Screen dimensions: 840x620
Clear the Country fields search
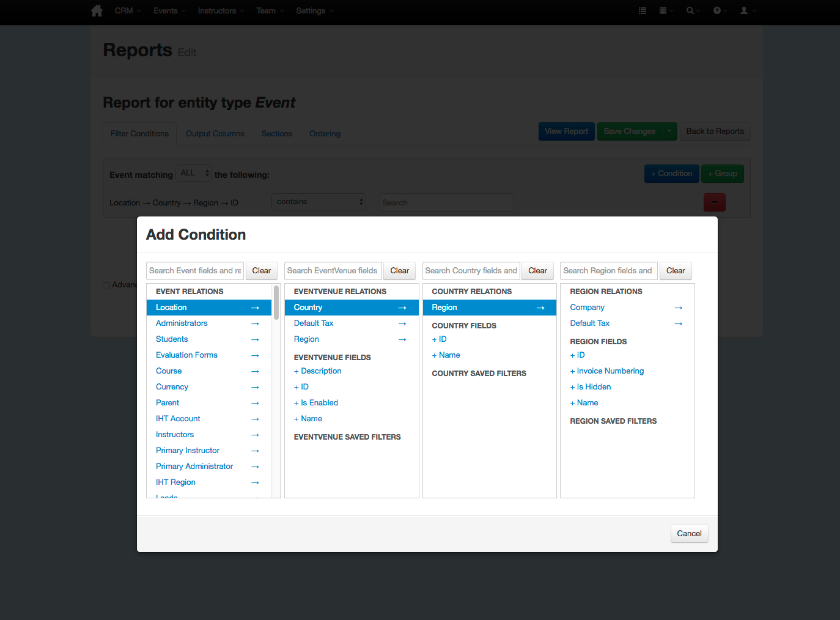538,271
